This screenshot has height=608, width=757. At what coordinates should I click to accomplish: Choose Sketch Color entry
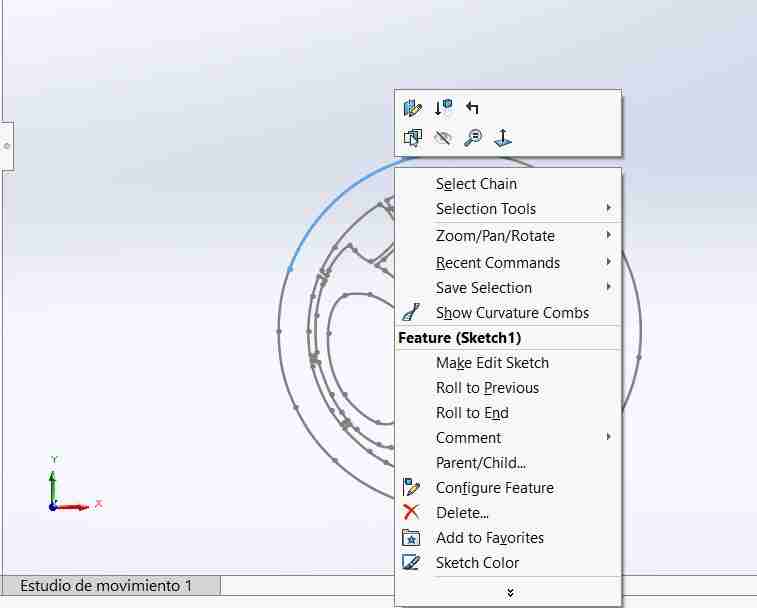[508, 563]
